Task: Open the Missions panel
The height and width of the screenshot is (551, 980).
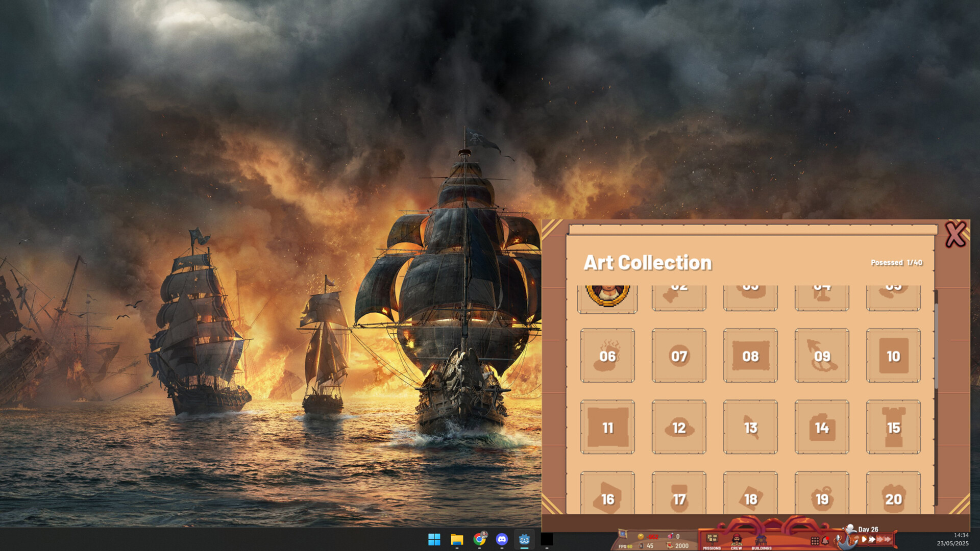Action: [x=712, y=538]
